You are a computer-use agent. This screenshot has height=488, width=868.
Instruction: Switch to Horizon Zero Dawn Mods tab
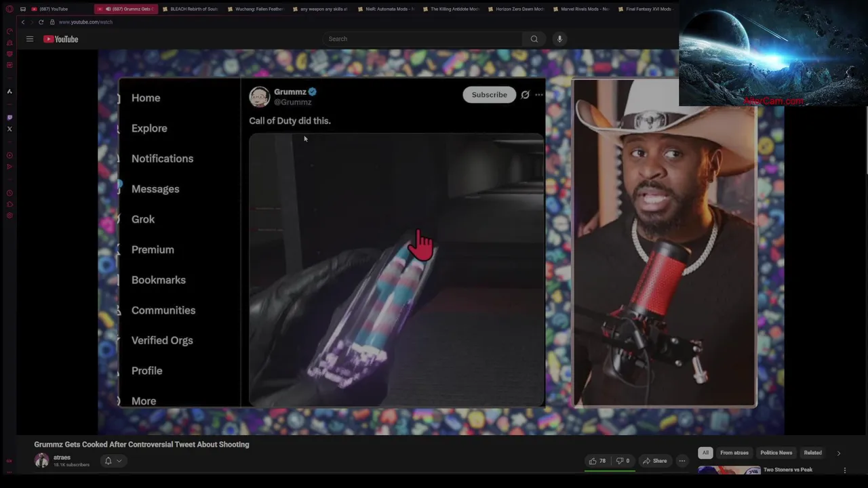point(515,9)
